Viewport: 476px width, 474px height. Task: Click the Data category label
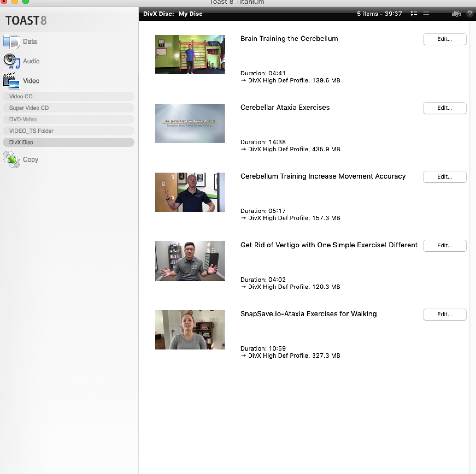[x=30, y=42]
